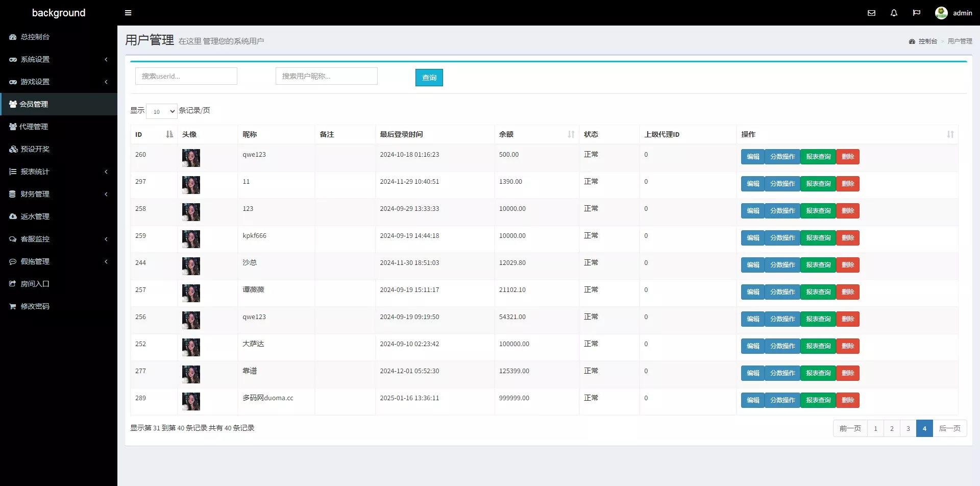This screenshot has width=980, height=486.
Task: Toggle the hamburger sidebar menu icon
Action: pyautogui.click(x=128, y=13)
